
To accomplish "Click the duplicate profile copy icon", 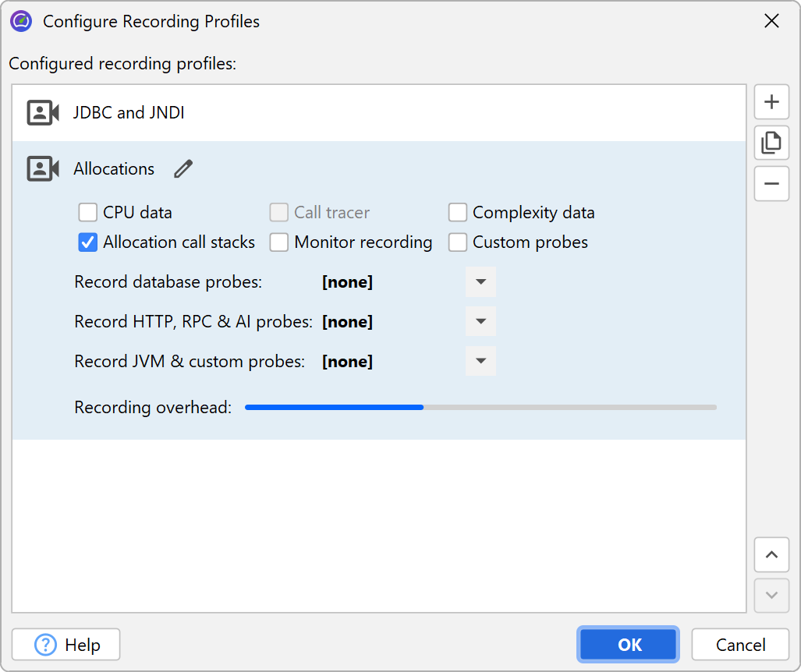I will click(771, 143).
